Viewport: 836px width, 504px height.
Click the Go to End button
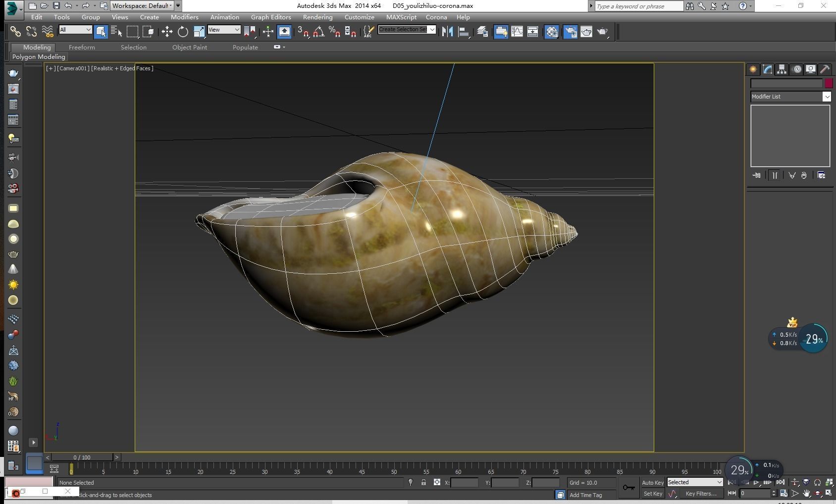781,482
